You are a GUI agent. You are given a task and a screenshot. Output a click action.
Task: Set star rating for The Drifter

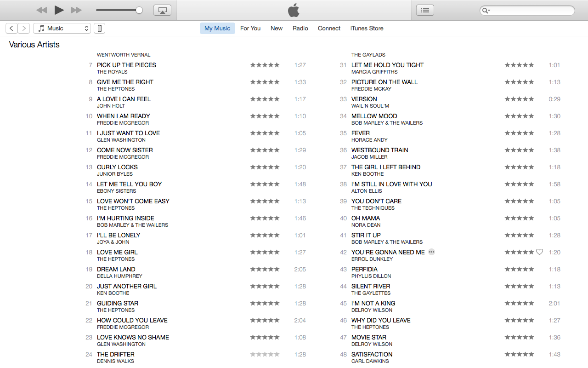coord(265,354)
